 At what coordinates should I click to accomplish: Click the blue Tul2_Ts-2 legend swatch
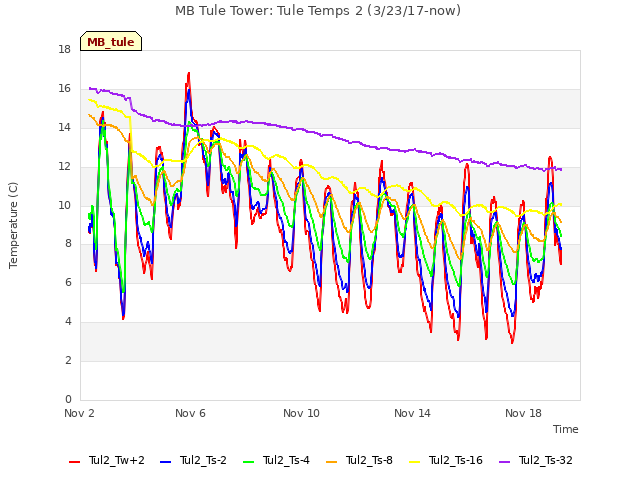point(165,462)
